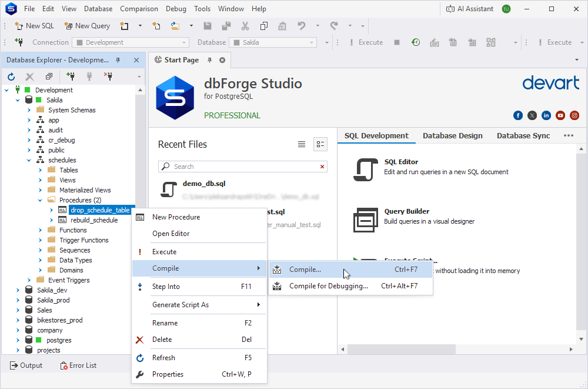
Task: Open the Output panel button
Action: point(26,365)
